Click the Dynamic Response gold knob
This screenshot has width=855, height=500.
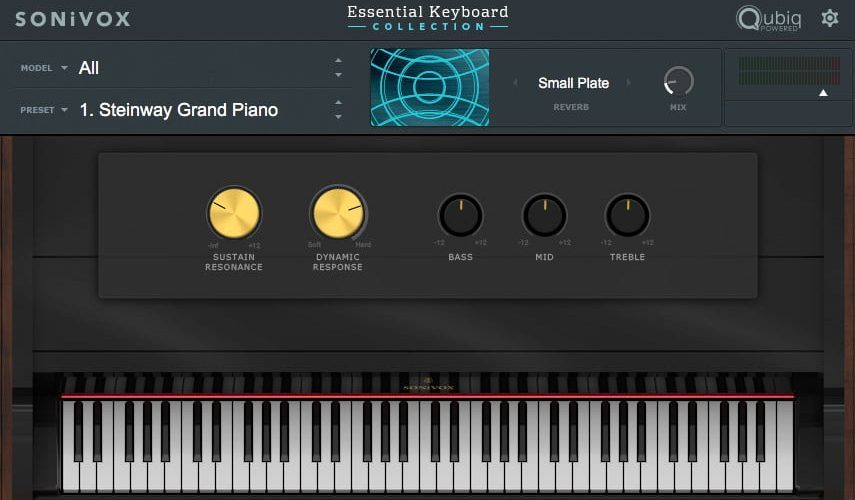[x=338, y=213]
